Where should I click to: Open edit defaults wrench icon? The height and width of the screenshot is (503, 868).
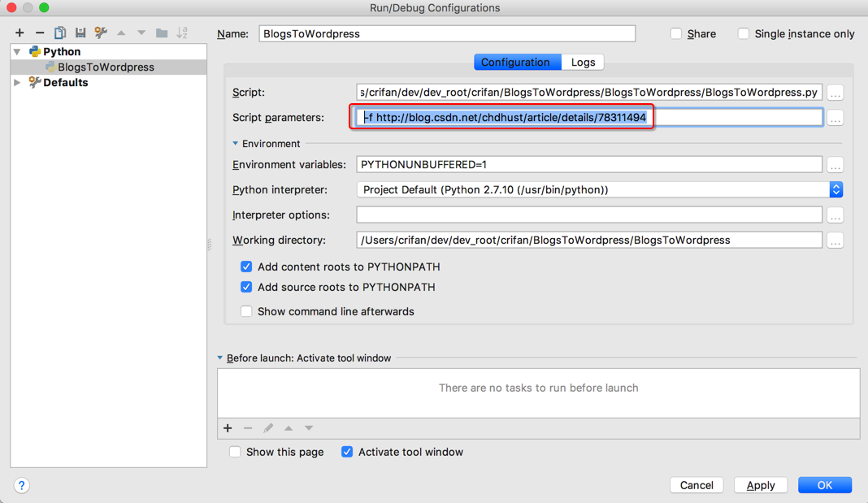point(101,33)
